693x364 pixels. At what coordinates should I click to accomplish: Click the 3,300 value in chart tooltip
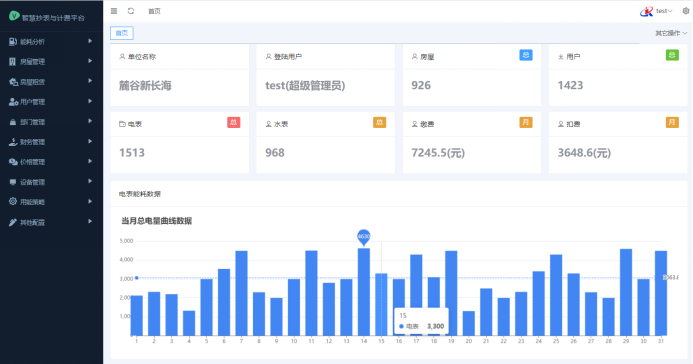pos(435,326)
